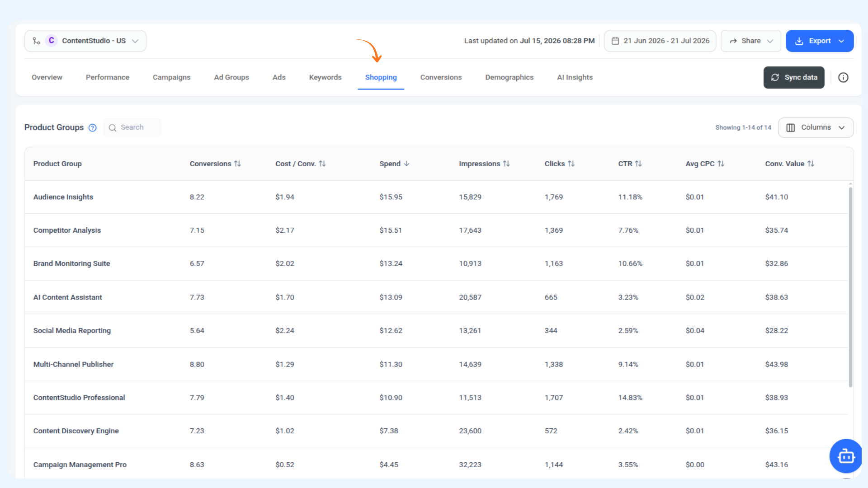Screen dimensions: 868x488
Task: Select the Brand Monitoring Suite row name
Action: 71,263
